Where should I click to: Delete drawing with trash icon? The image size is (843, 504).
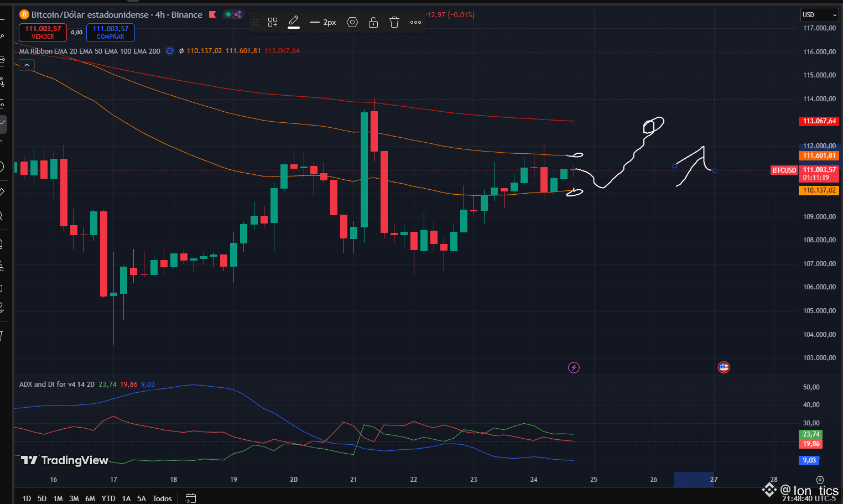click(394, 22)
